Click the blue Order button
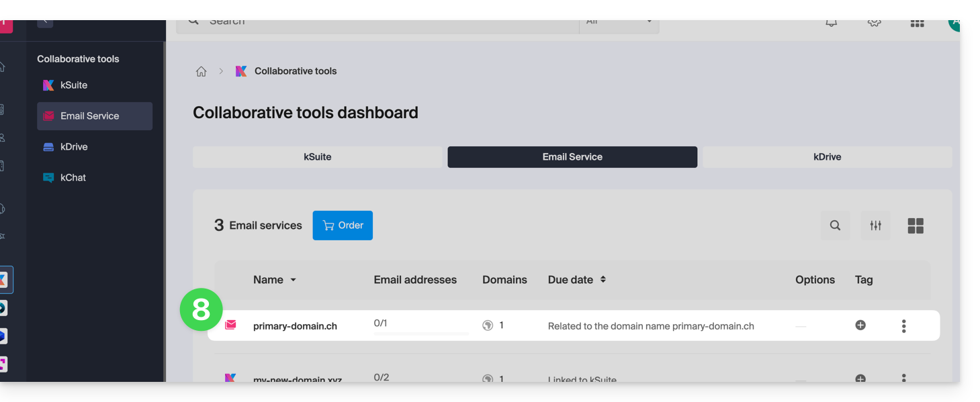This screenshot has width=980, height=402. tap(343, 225)
